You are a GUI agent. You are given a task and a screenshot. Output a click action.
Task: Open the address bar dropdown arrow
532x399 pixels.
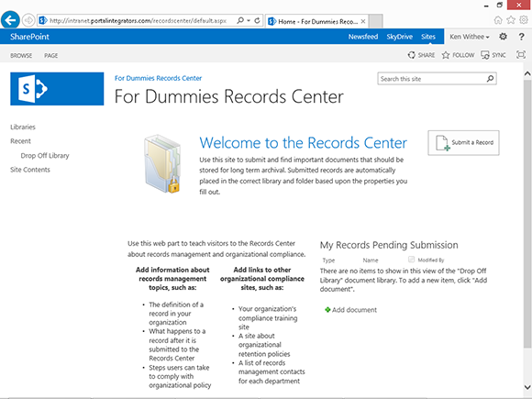click(x=249, y=21)
